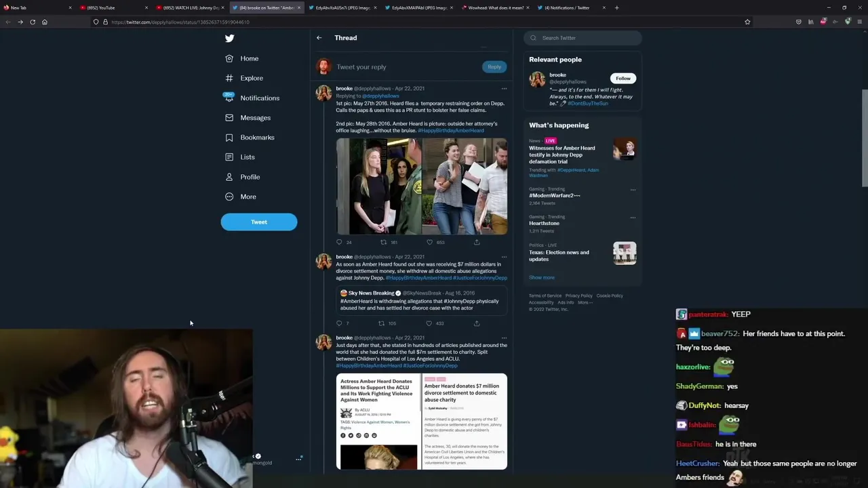Click #DontBuyTheSun hashtag in bio

588,103
